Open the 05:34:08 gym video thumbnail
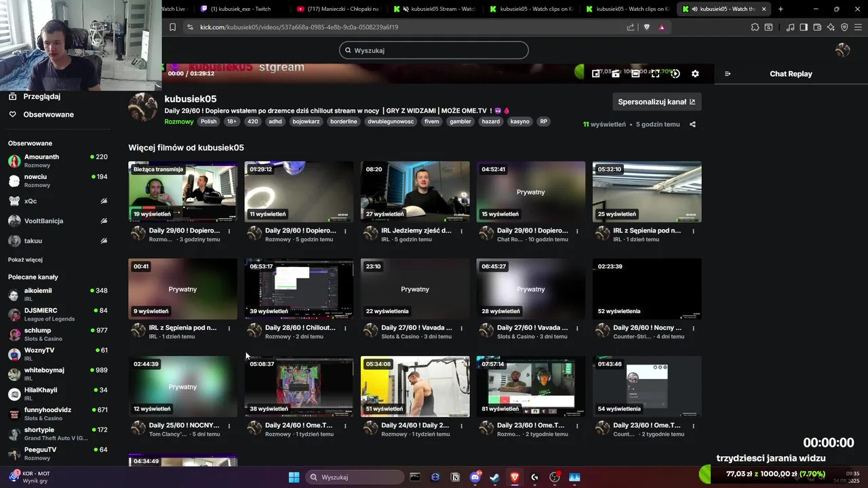This screenshot has height=488, width=868. tap(415, 386)
